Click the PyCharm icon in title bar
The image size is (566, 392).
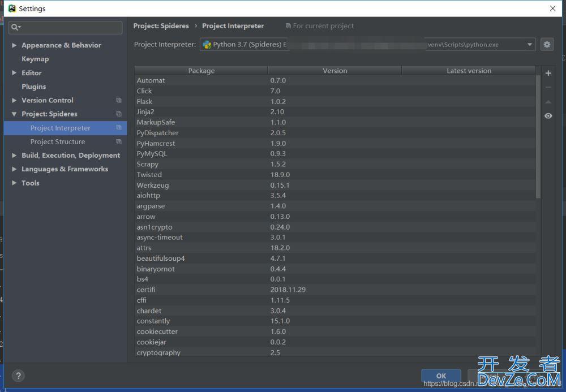click(12, 8)
